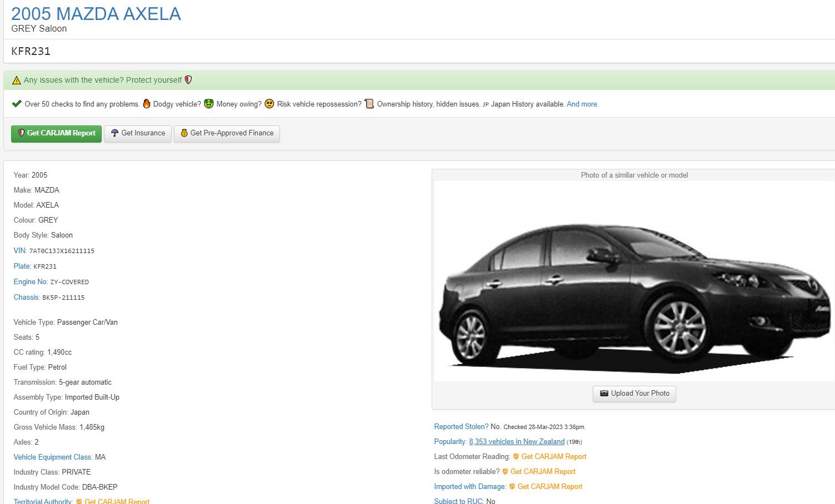Click the shield icon beside 'Is odometer reliable?'

pos(505,472)
